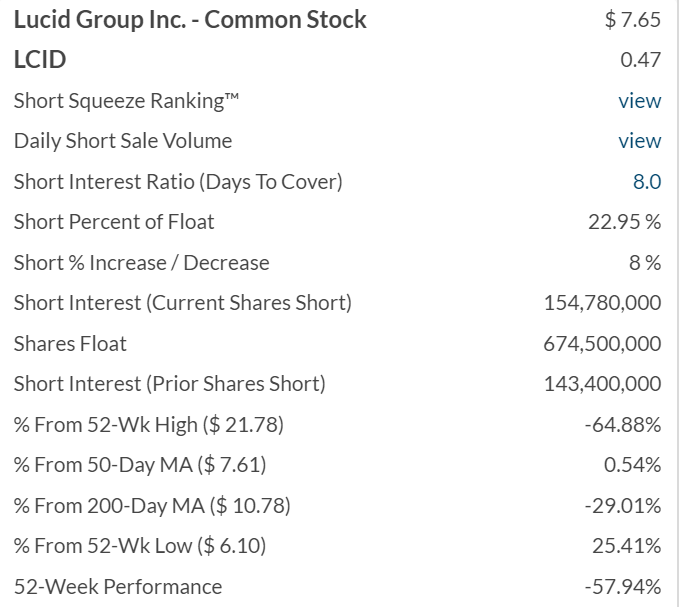679x607 pixels.
Task: Click the 674,500,000 shares float value
Action: [602, 344]
